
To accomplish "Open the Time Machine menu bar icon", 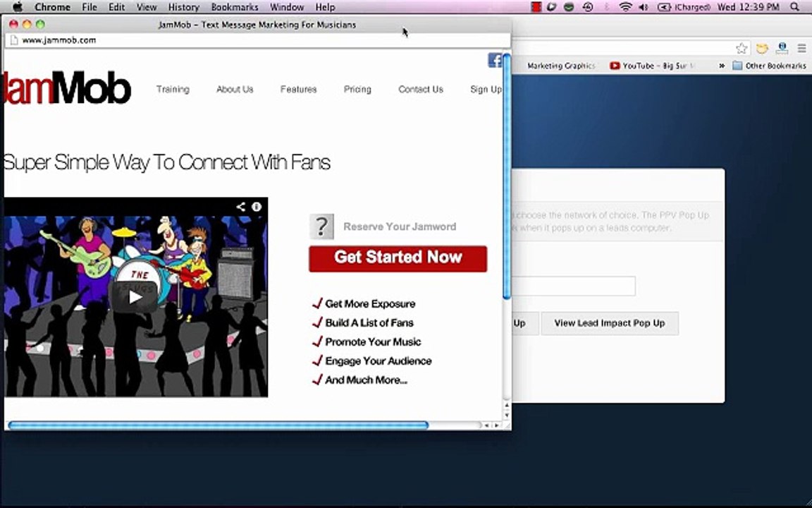I will tap(588, 7).
